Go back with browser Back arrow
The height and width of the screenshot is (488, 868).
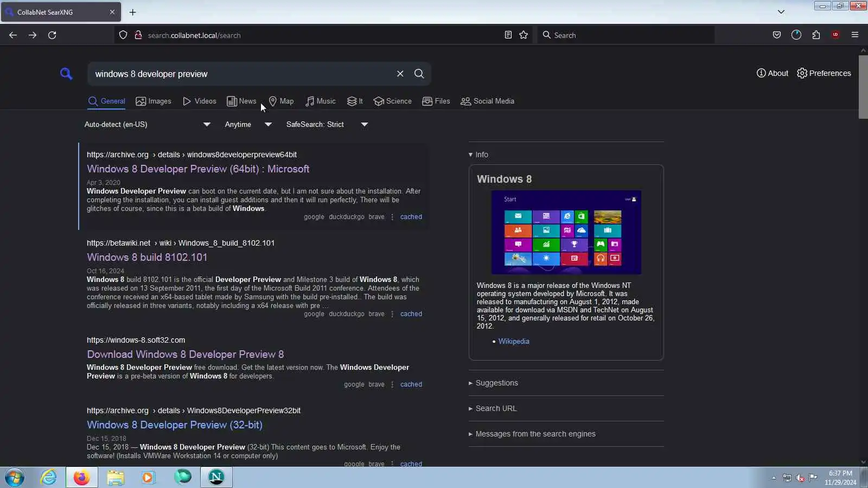point(13,35)
